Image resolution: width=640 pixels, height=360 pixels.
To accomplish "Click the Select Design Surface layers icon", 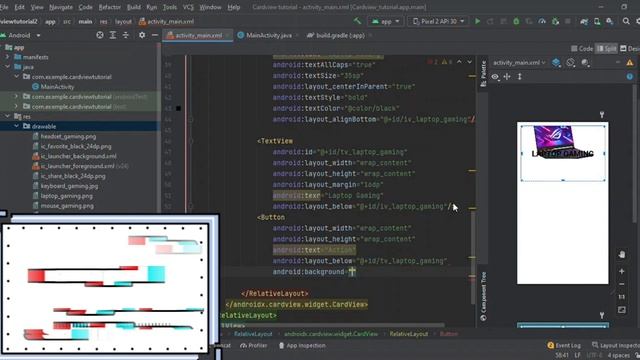I will click(x=556, y=62).
